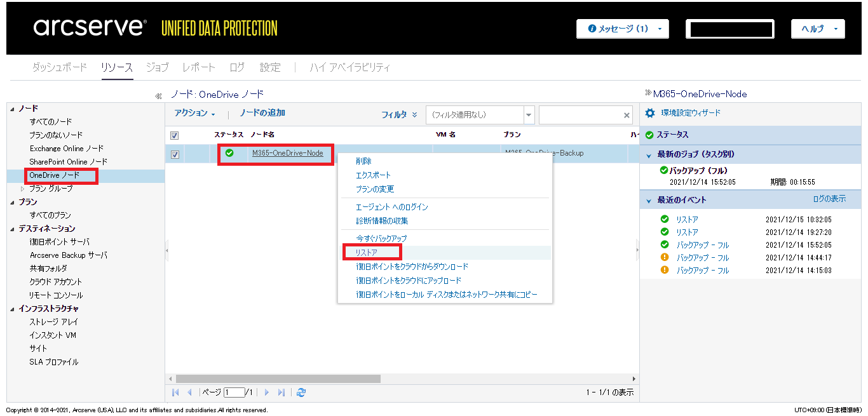The height and width of the screenshot is (416, 868).
Task: Click warning icon of event 2021/12/14 14:15:03
Action: [x=665, y=270]
